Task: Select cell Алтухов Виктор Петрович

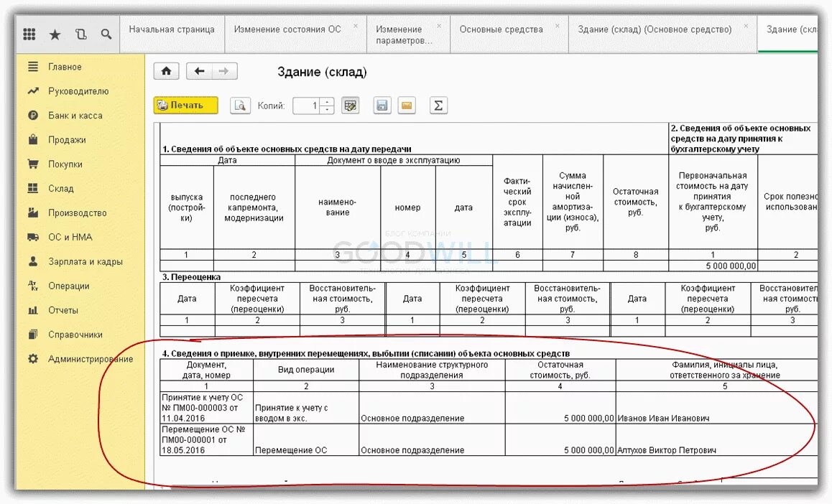Action: pos(716,439)
